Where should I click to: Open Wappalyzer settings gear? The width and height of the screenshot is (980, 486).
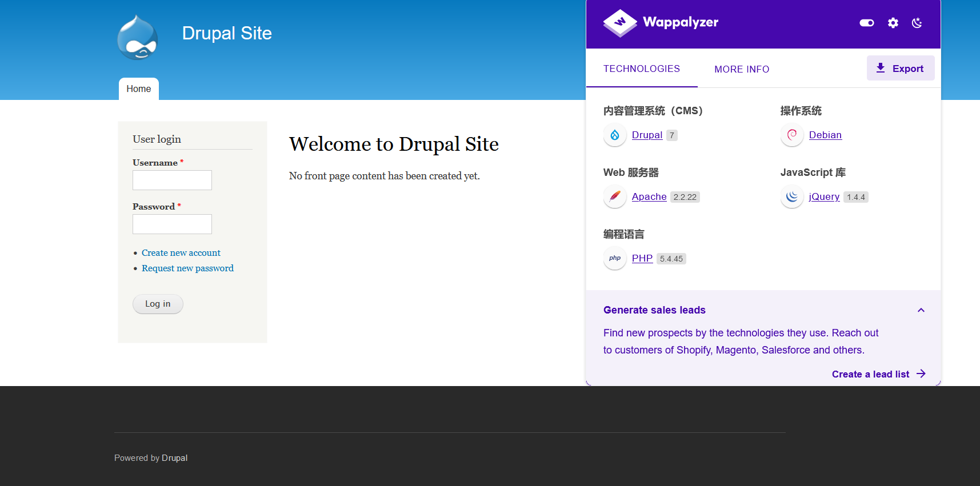893,23
